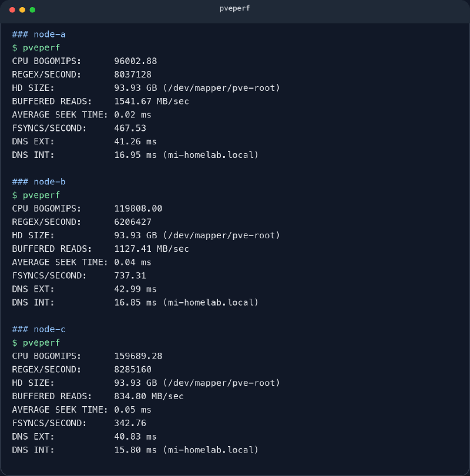The image size is (470, 476).
Task: Click DNS INT value 16.85 ms
Action: coord(136,303)
